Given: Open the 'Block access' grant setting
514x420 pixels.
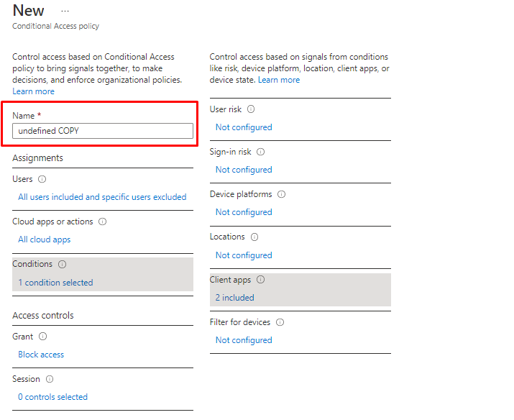Looking at the screenshot, I should coord(41,355).
